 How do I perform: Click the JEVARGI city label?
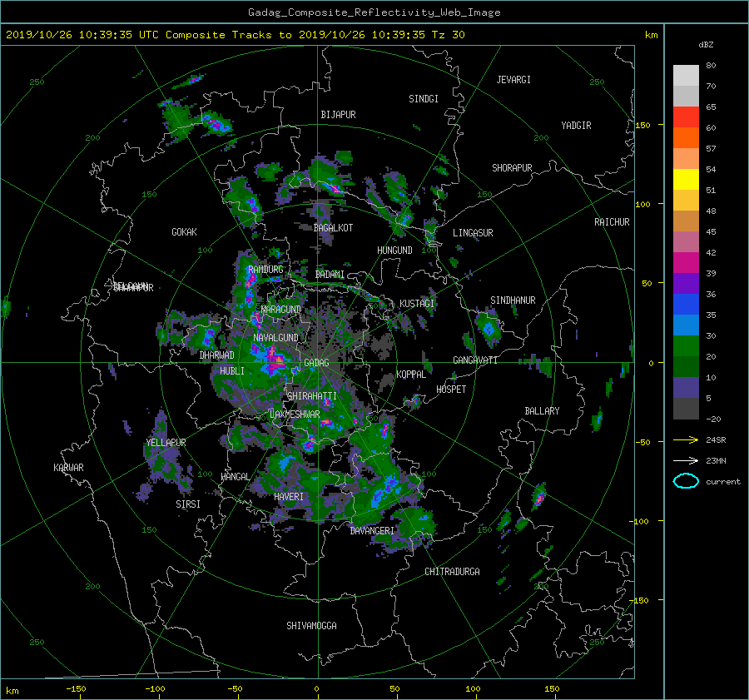[x=513, y=80]
